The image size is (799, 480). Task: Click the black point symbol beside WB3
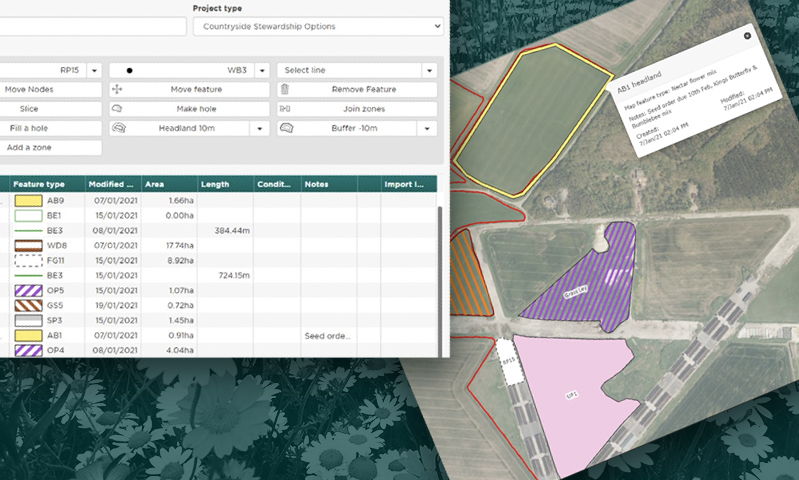(129, 70)
